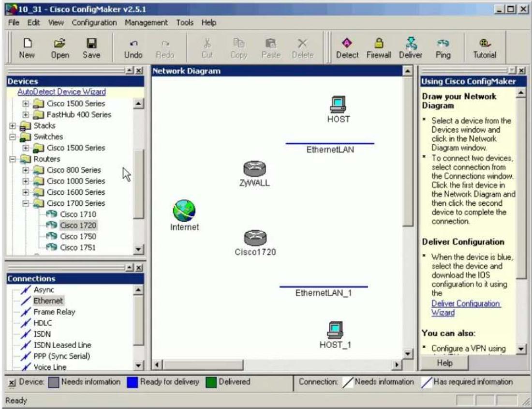Open the Firewall tool
This screenshot has width=532, height=409.
tap(379, 48)
